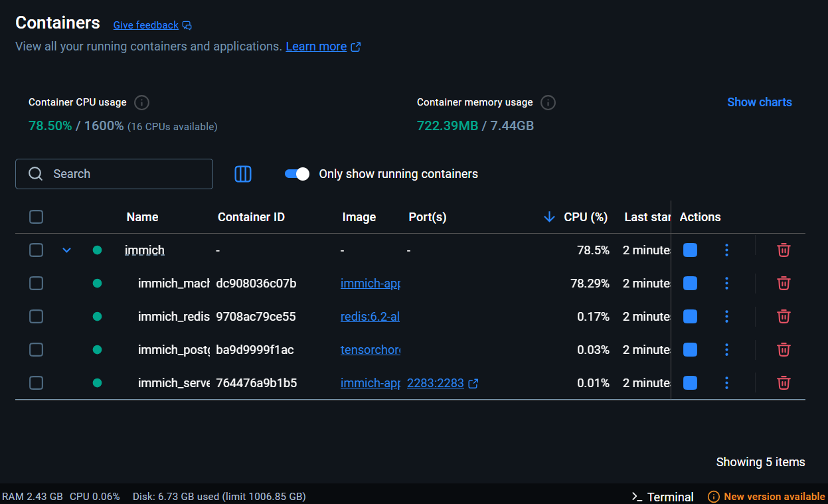Image resolution: width=828 pixels, height=504 pixels.
Task: Delete the dc908036c07b container
Action: pyautogui.click(x=784, y=284)
